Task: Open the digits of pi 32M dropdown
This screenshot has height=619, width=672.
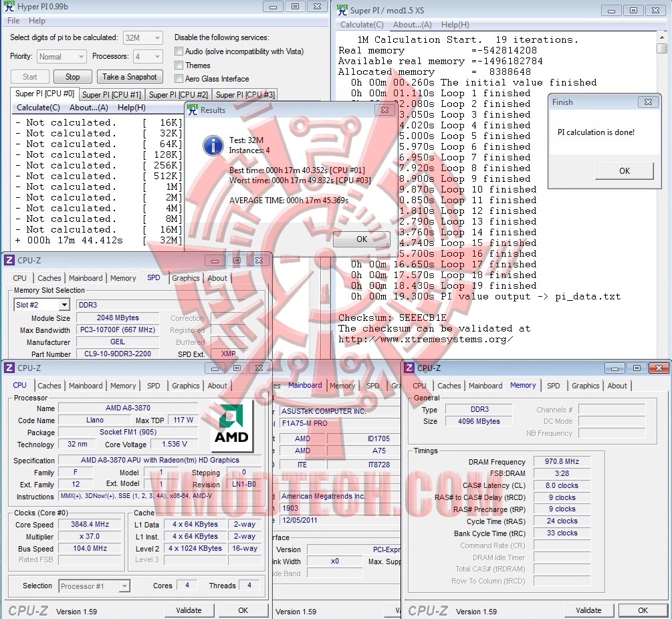Action: coord(142,37)
